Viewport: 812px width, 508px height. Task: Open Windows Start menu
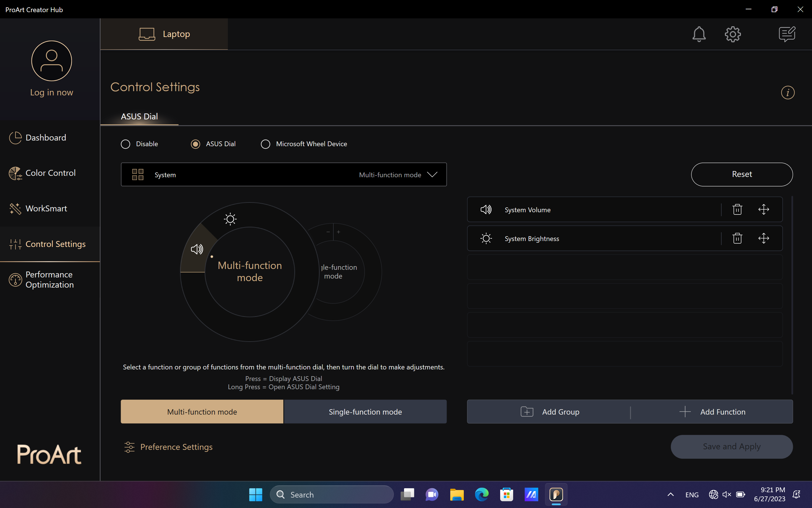pyautogui.click(x=256, y=494)
